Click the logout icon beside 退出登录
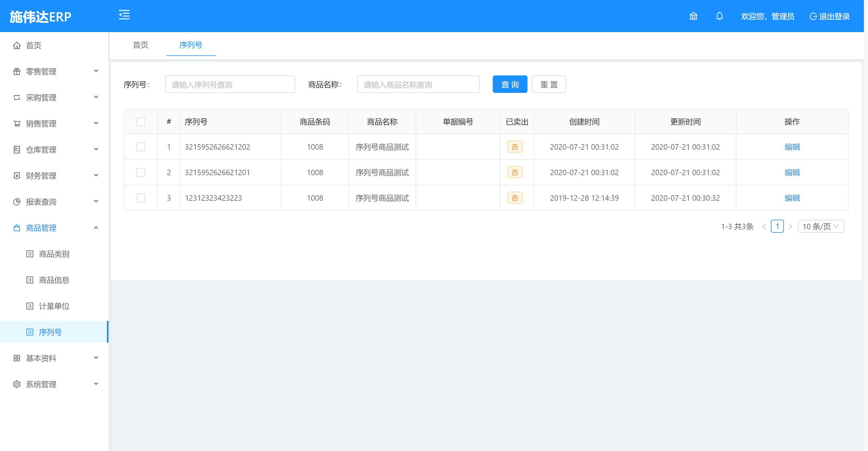The image size is (868, 451). click(813, 17)
